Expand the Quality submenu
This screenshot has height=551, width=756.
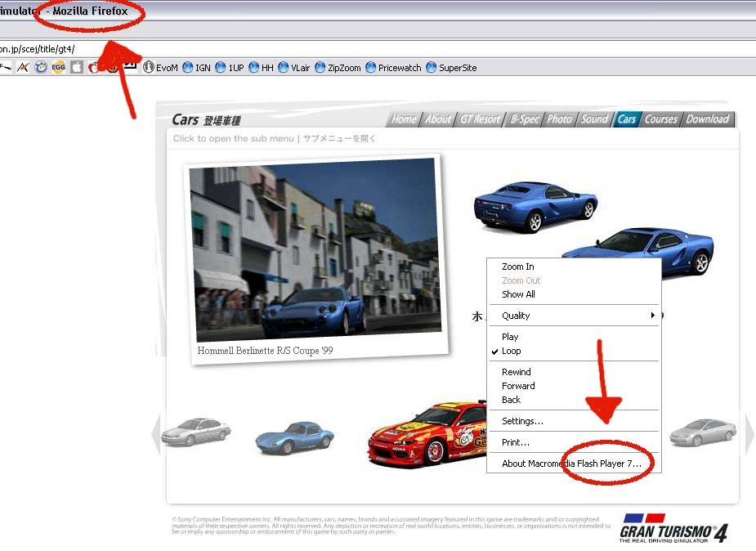[x=574, y=316]
